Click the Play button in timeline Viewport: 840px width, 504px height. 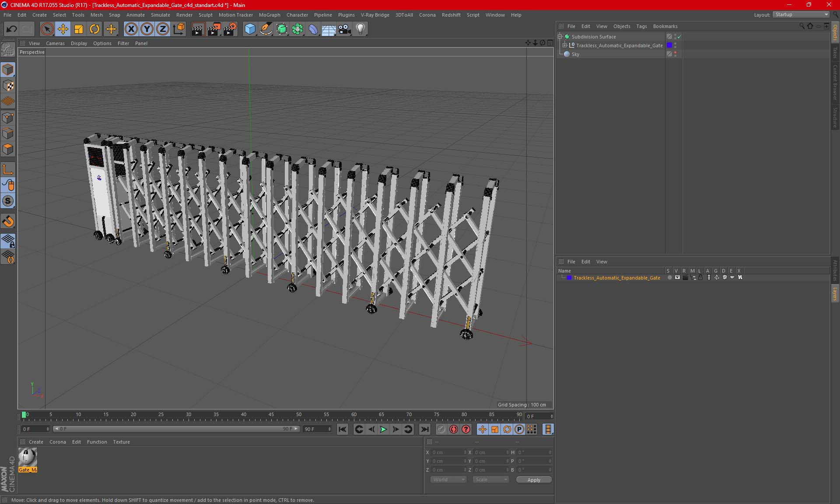pos(383,429)
